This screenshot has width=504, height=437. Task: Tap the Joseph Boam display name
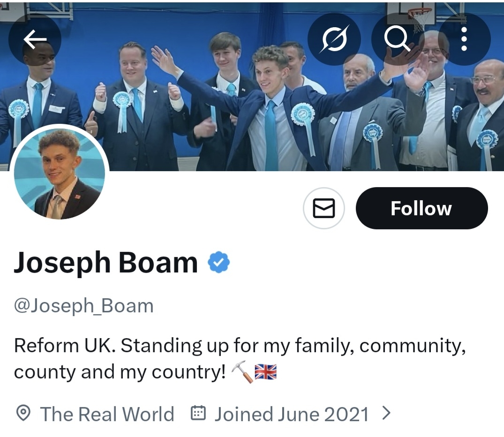106,263
